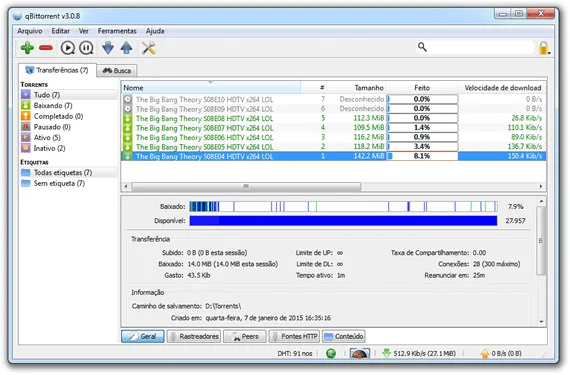Image resolution: width=570 pixels, height=375 pixels.
Task: Open options via wrench and screwdriver icon
Action: [x=148, y=48]
